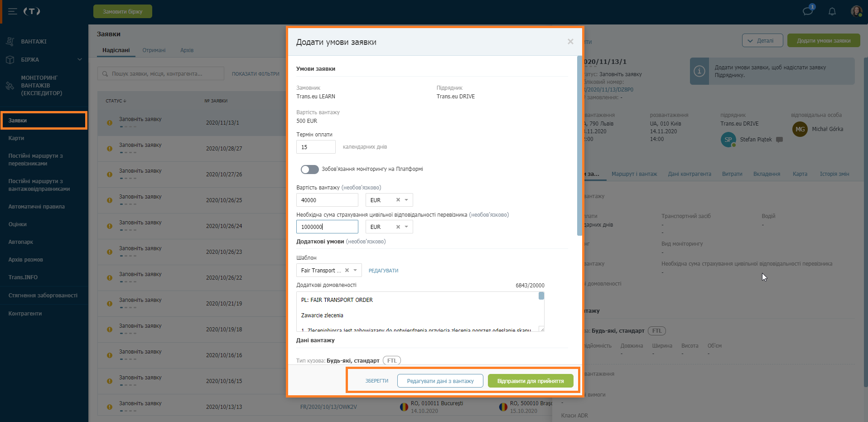Click the info icon in hint banner

pos(699,71)
